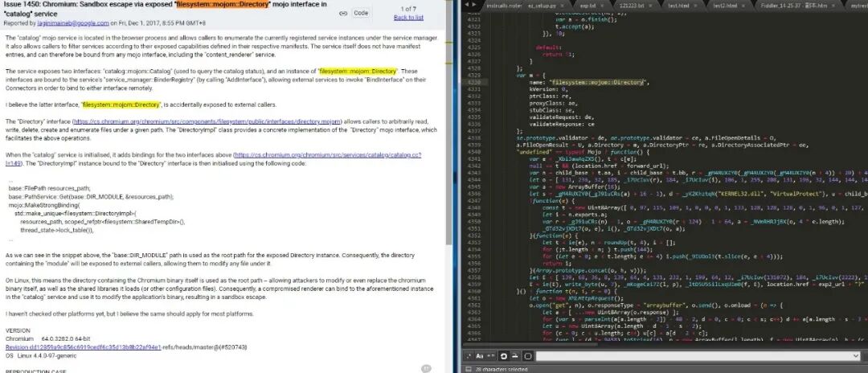Toggle regular expression search in find bar
The image size is (868, 373).
coord(469,356)
